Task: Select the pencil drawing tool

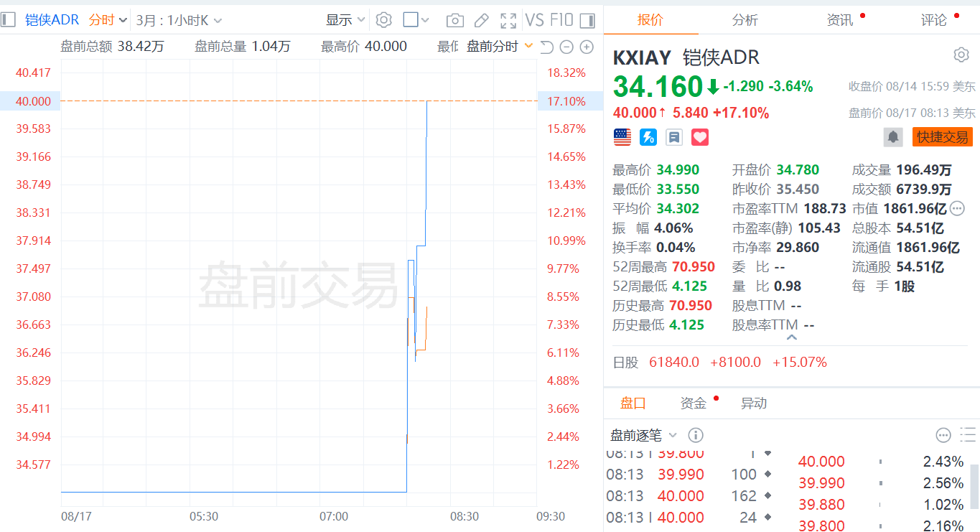Action: pyautogui.click(x=482, y=20)
